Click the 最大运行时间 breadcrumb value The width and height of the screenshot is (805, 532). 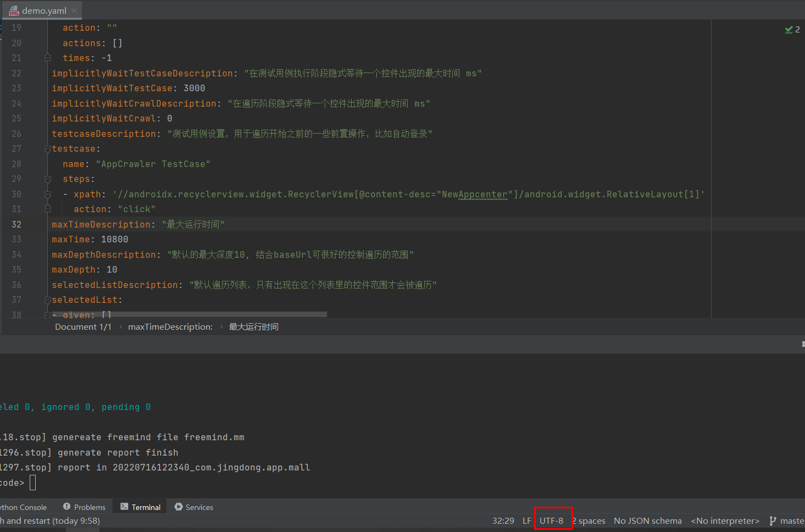tap(254, 326)
